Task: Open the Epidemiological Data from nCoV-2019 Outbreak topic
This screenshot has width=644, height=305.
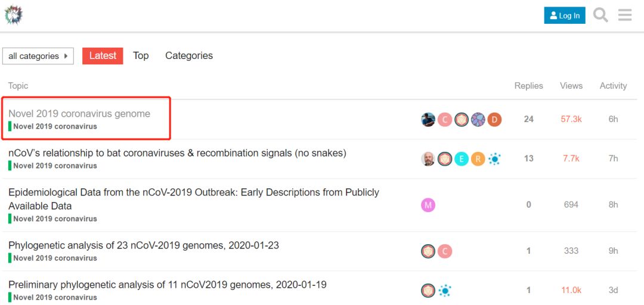Action: click(193, 199)
